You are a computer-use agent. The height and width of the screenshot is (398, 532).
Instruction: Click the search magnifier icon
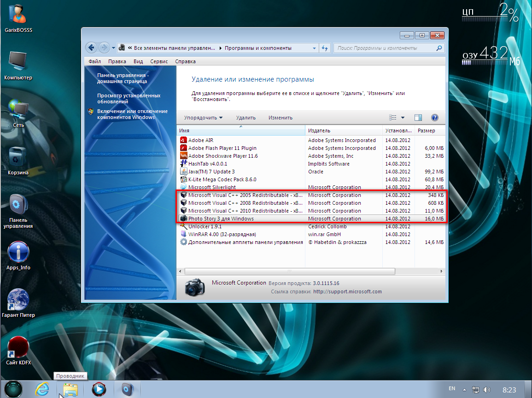click(439, 48)
